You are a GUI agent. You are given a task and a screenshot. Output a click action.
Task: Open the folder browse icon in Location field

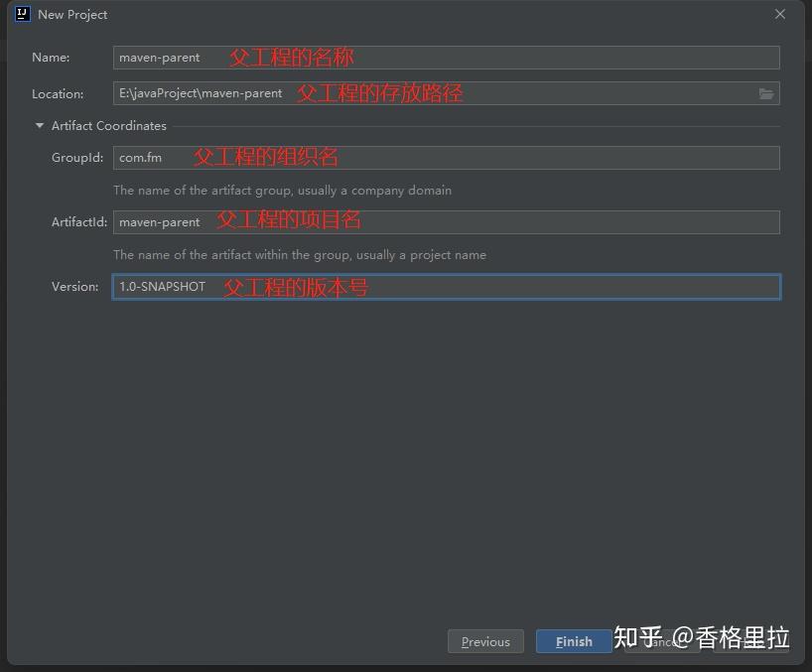point(766,93)
